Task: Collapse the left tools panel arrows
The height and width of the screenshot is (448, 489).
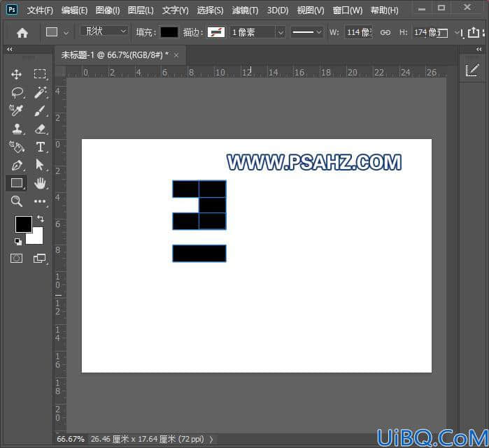Action: [x=10, y=49]
